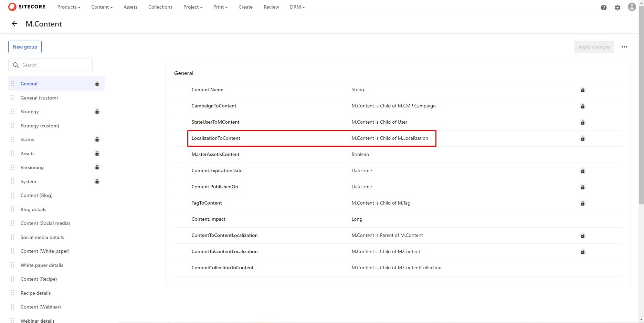
Task: Click the New group button
Action: coord(25,47)
